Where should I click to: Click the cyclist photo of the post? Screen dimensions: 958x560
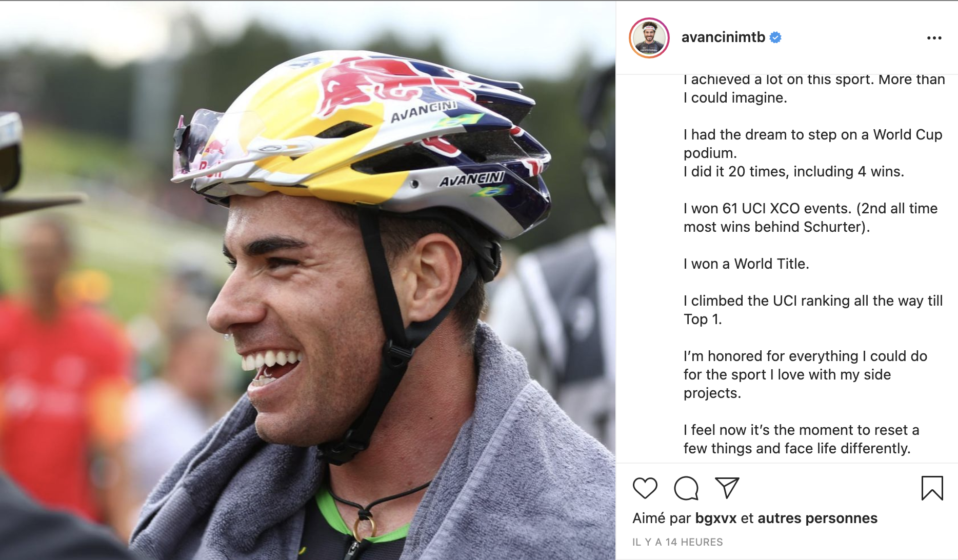click(308, 280)
